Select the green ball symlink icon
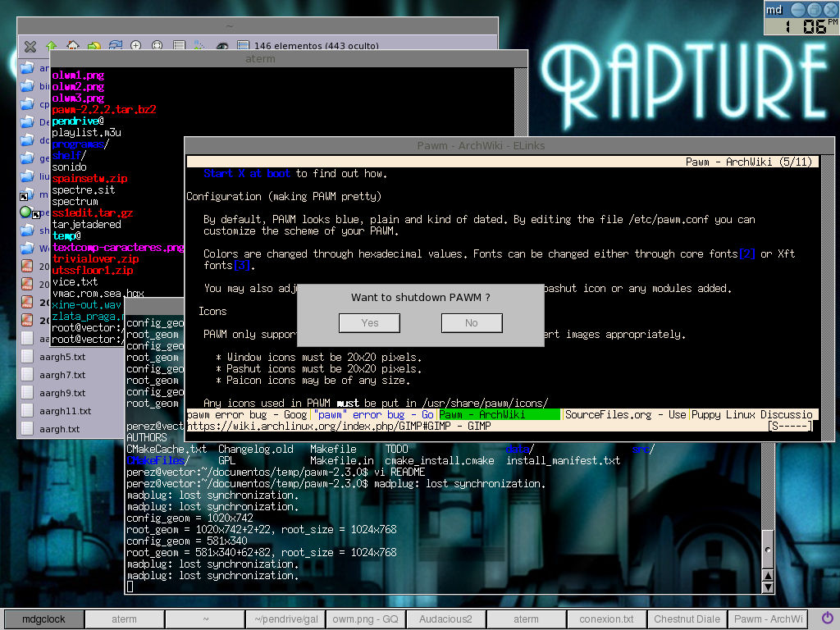Screen dimensions: 840x630 (x=25, y=212)
